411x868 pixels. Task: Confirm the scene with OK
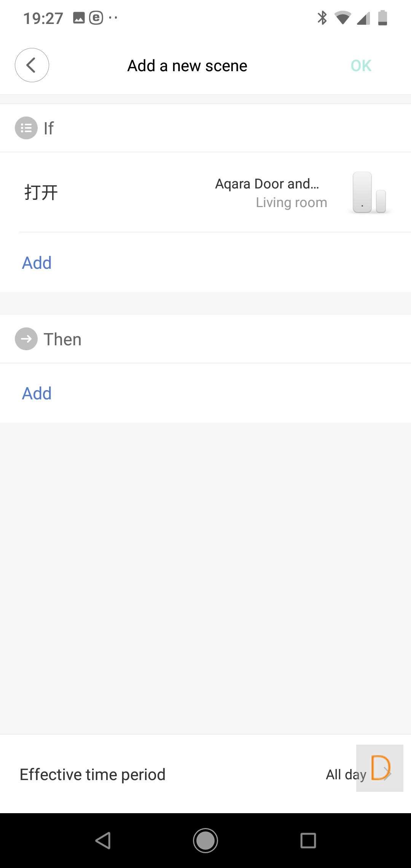[361, 66]
